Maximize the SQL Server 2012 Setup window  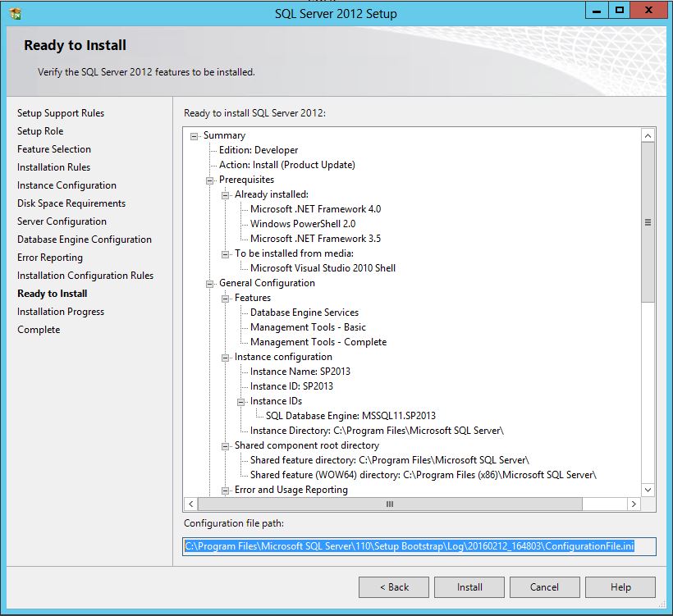(x=620, y=11)
